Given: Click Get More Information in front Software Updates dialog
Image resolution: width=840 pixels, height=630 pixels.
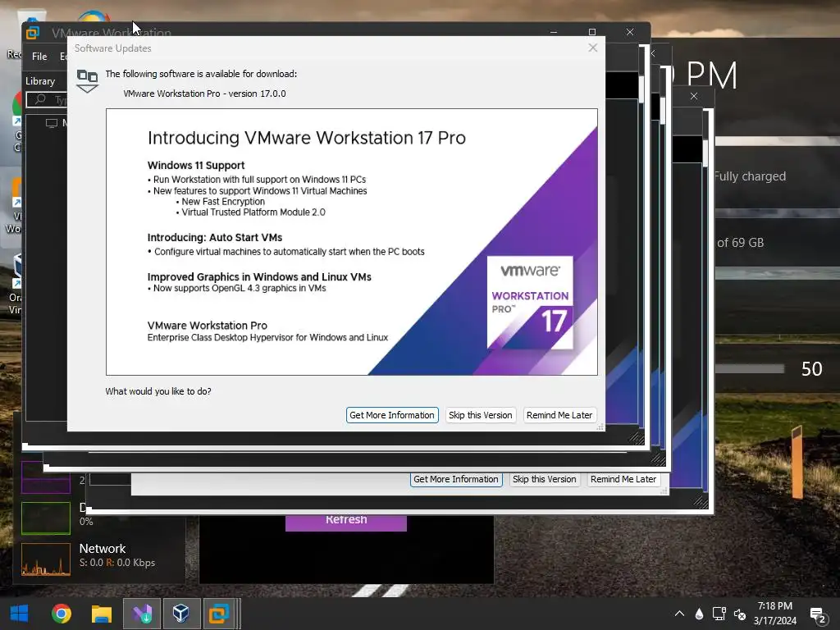Looking at the screenshot, I should pos(392,415).
